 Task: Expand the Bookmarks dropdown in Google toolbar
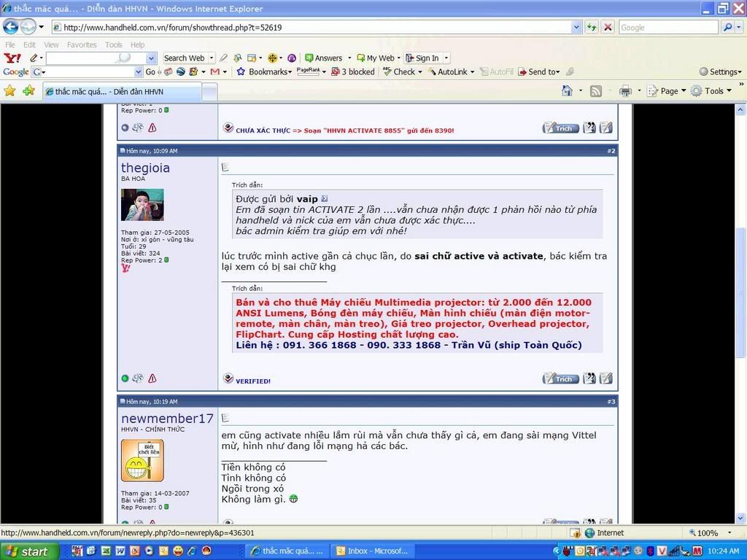pos(290,72)
